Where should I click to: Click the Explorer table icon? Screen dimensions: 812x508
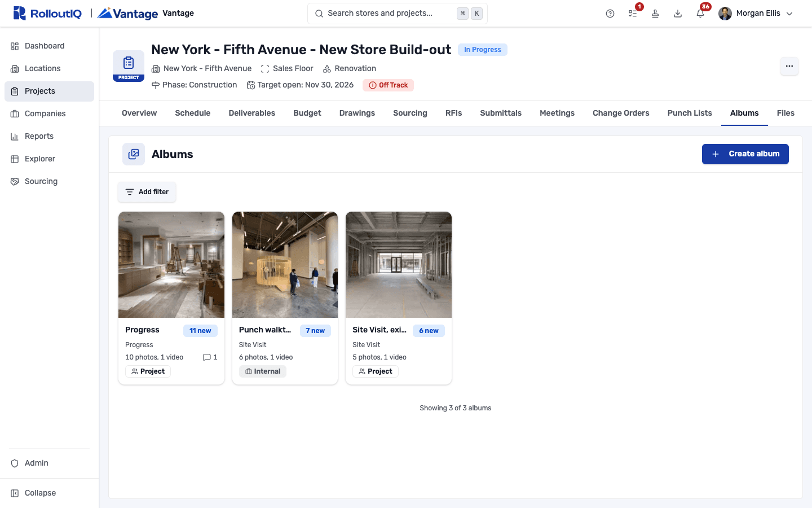point(15,159)
